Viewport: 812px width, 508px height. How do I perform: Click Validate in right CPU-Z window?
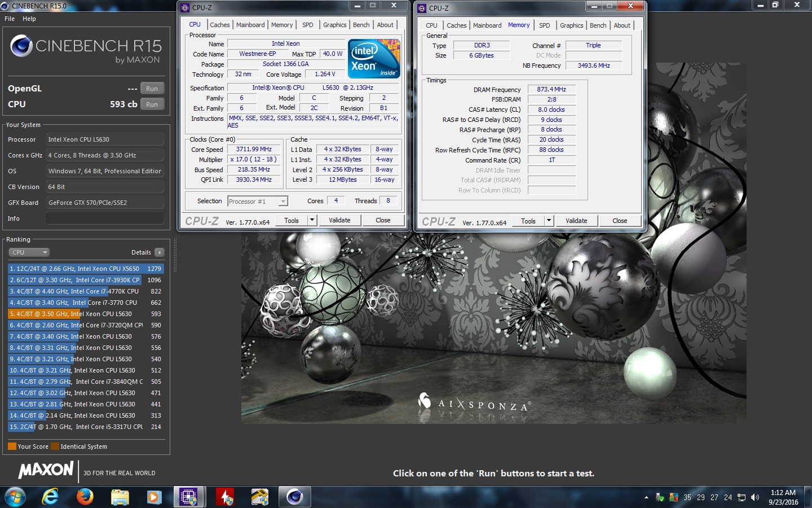[576, 221]
